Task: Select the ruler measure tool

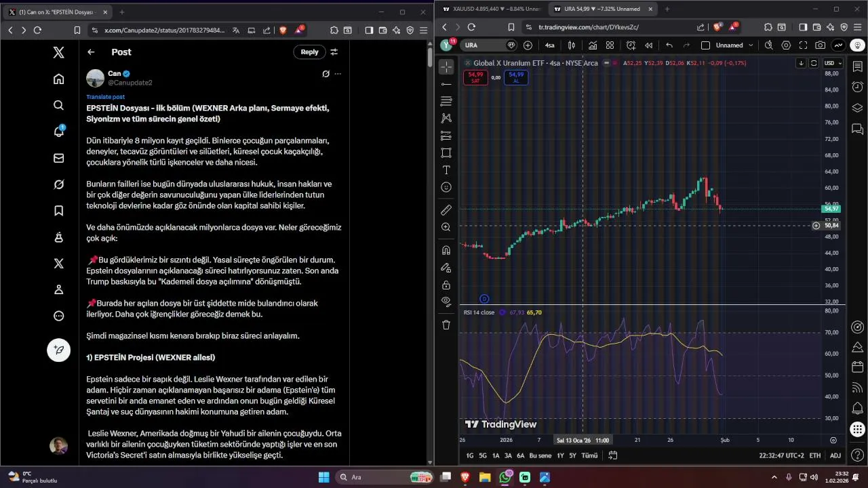Action: point(446,210)
